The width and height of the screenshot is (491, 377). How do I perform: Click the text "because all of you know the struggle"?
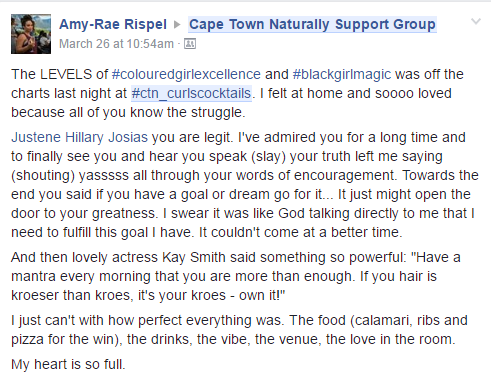coord(127,112)
